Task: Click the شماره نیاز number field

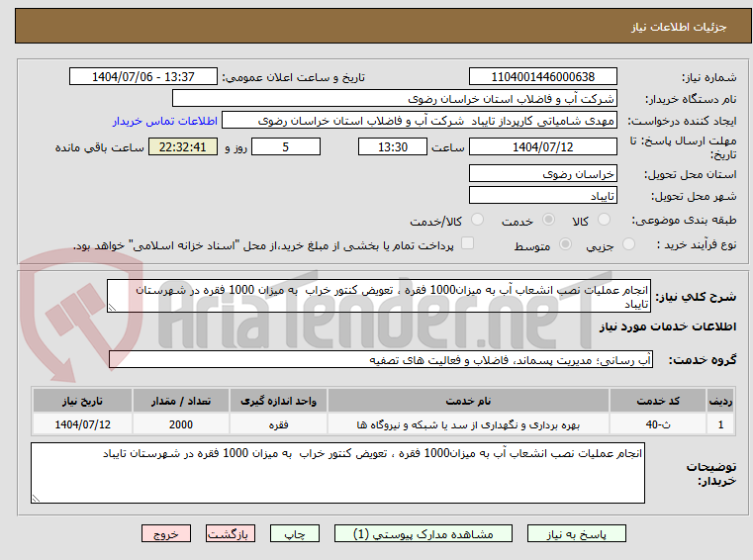Action: [542, 77]
